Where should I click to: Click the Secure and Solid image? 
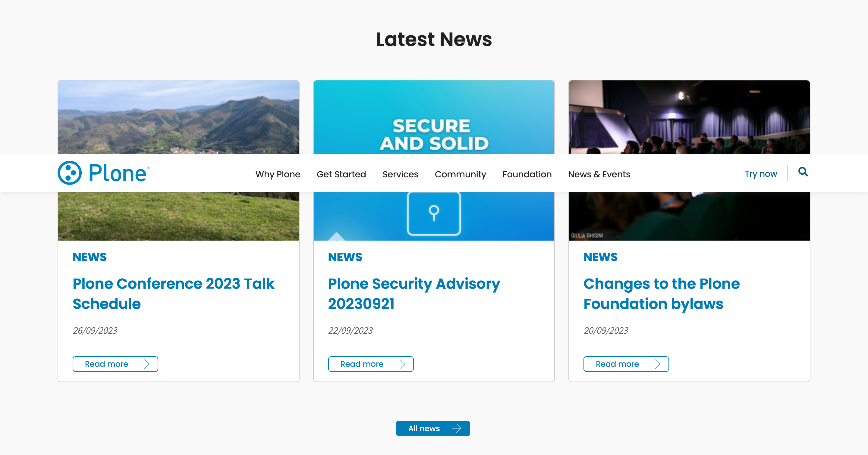[434, 117]
